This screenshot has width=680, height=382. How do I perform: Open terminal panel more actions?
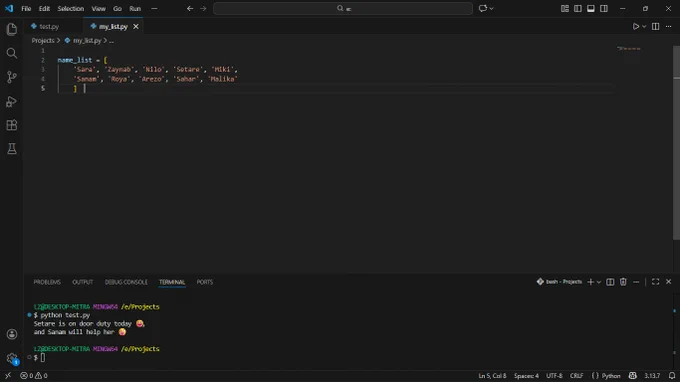[636, 282]
